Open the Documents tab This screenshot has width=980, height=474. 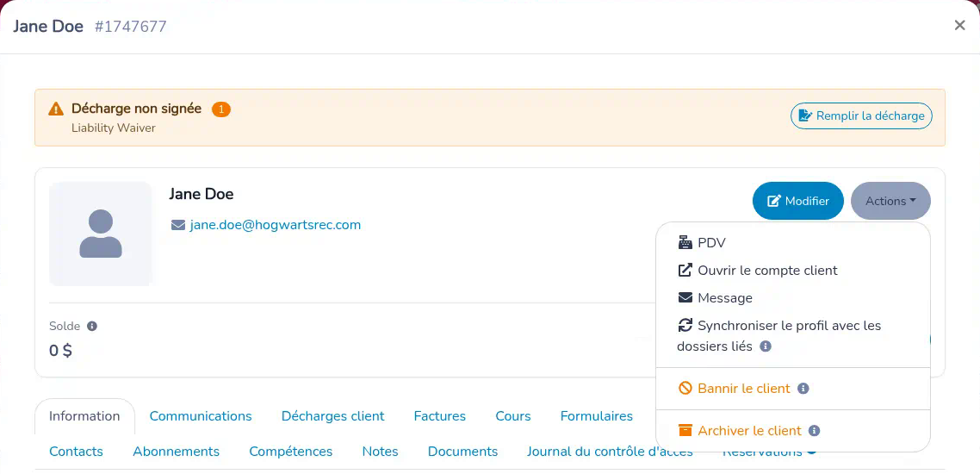(462, 452)
